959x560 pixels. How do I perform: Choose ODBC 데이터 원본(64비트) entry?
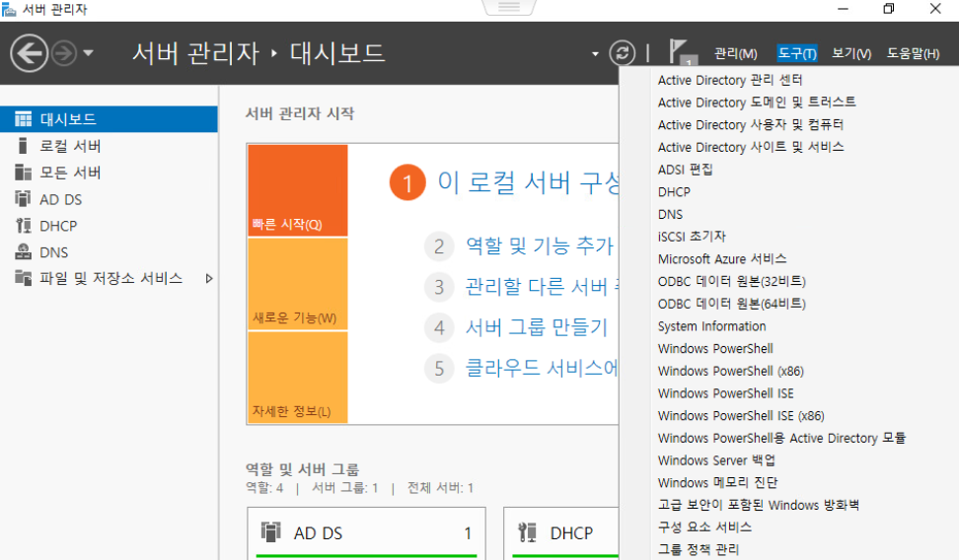point(731,304)
